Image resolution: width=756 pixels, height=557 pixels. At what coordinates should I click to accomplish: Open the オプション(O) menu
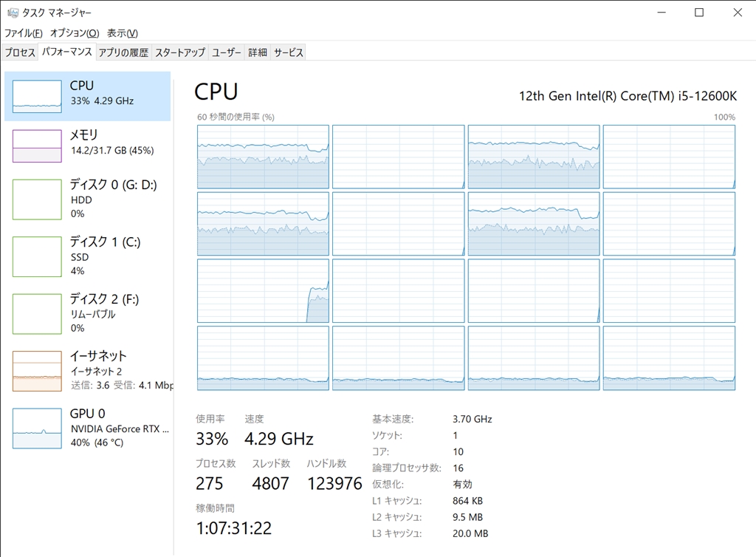click(75, 33)
